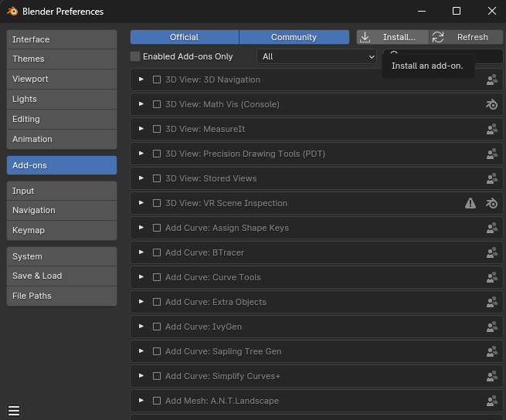Expand Stored Views add-on details
This screenshot has height=420, width=506.
pyautogui.click(x=141, y=178)
